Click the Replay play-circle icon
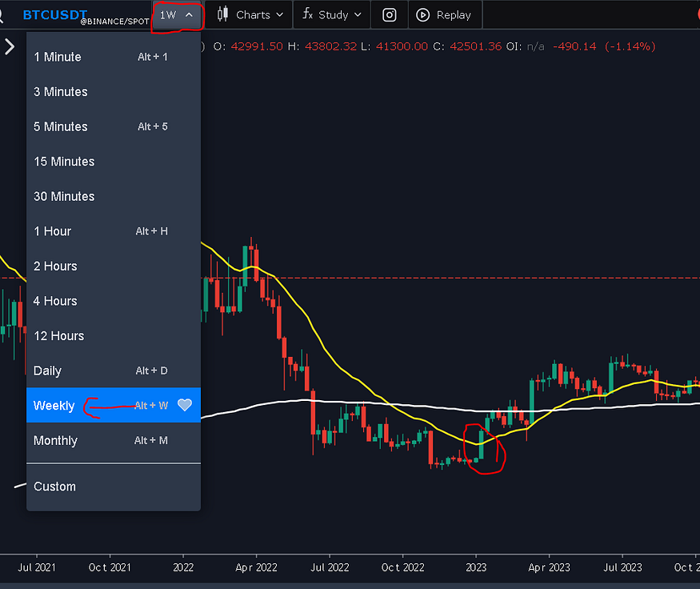700x589 pixels. tap(422, 15)
